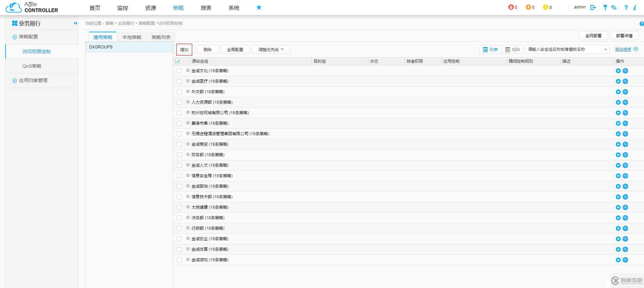This screenshot has height=288, width=644.
Task: Expand the 杭州古玩城有限公司 policy group
Action: (x=188, y=112)
